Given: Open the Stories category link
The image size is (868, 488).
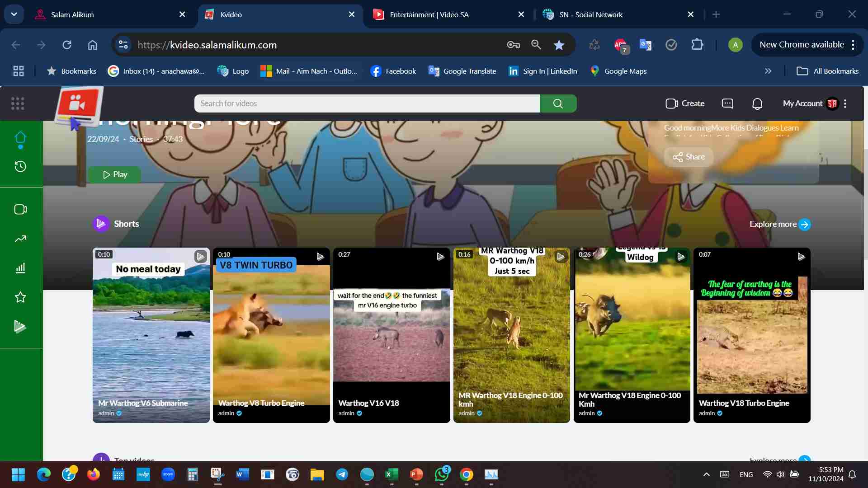Looking at the screenshot, I should click(x=141, y=139).
